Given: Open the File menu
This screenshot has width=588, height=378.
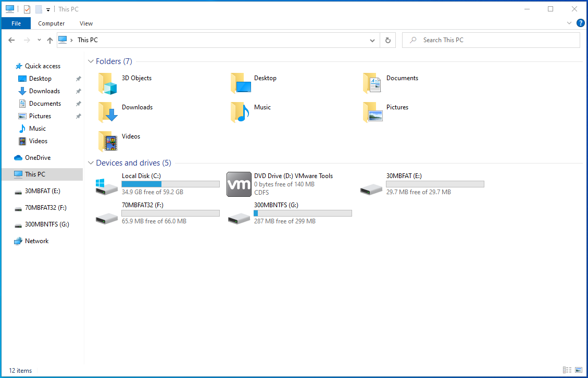Looking at the screenshot, I should [16, 23].
